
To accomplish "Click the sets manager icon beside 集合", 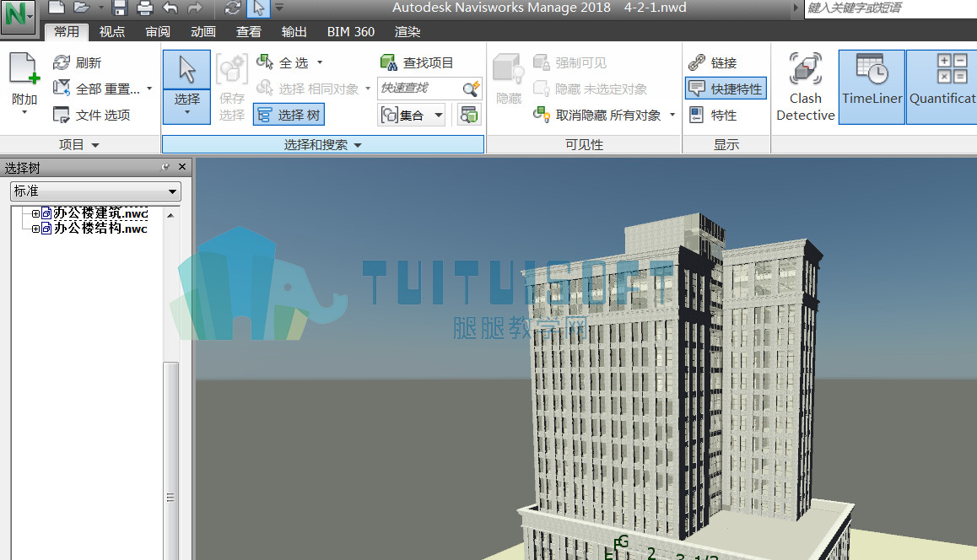I will (469, 116).
